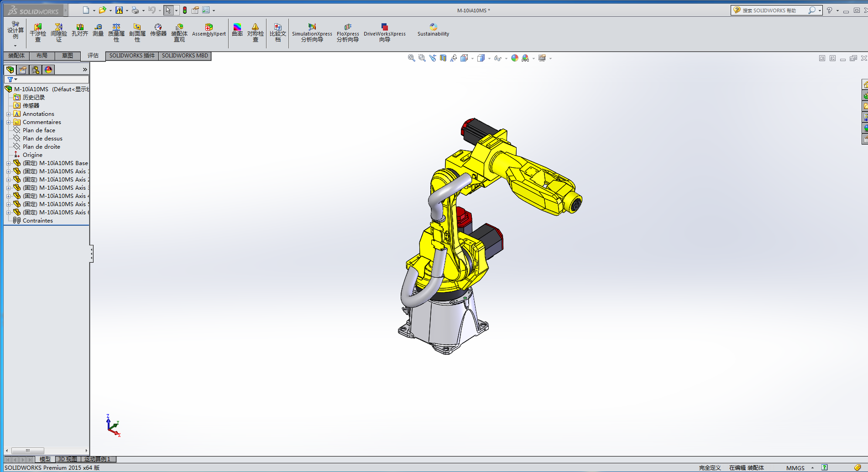This screenshot has height=472, width=868.
Task: Select the 质量属性 (Mass Properties) tool
Action: tap(116, 31)
